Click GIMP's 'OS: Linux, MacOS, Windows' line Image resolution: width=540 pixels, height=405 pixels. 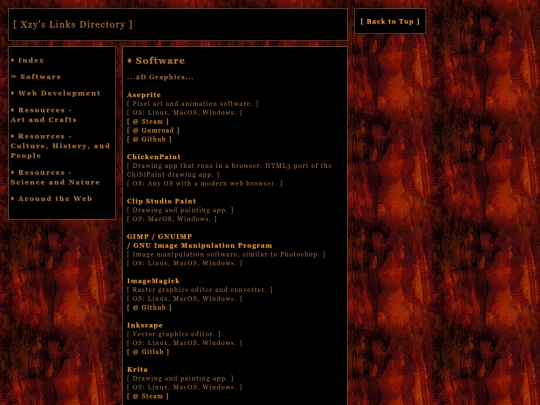185,263
